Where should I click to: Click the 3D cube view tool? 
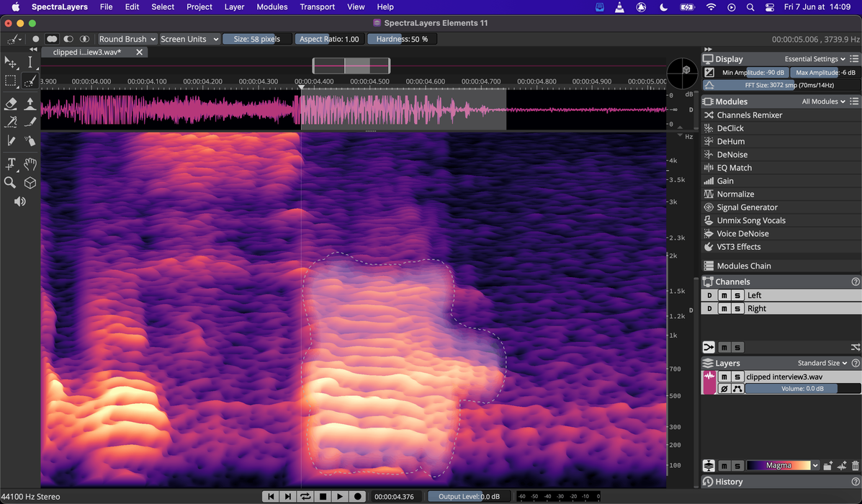30,183
